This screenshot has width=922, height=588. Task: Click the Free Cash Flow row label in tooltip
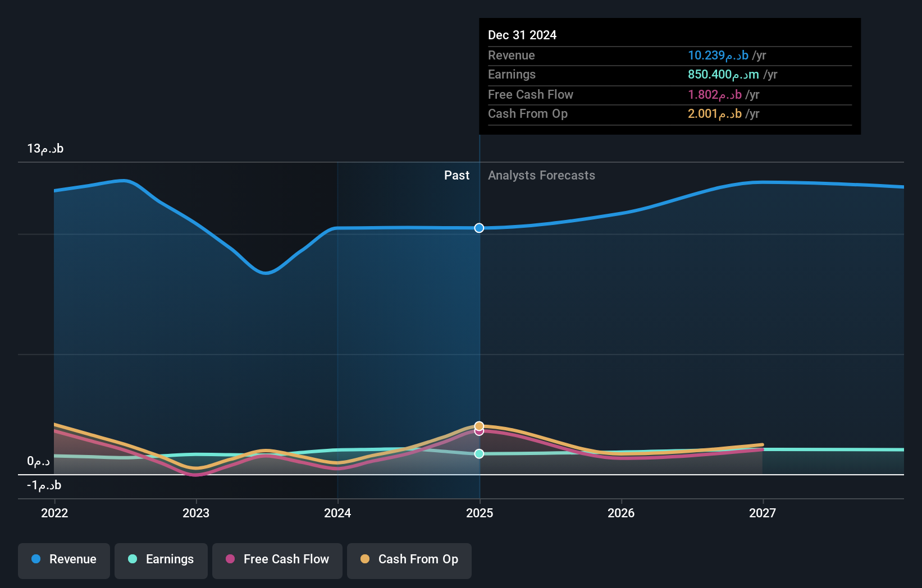point(531,94)
